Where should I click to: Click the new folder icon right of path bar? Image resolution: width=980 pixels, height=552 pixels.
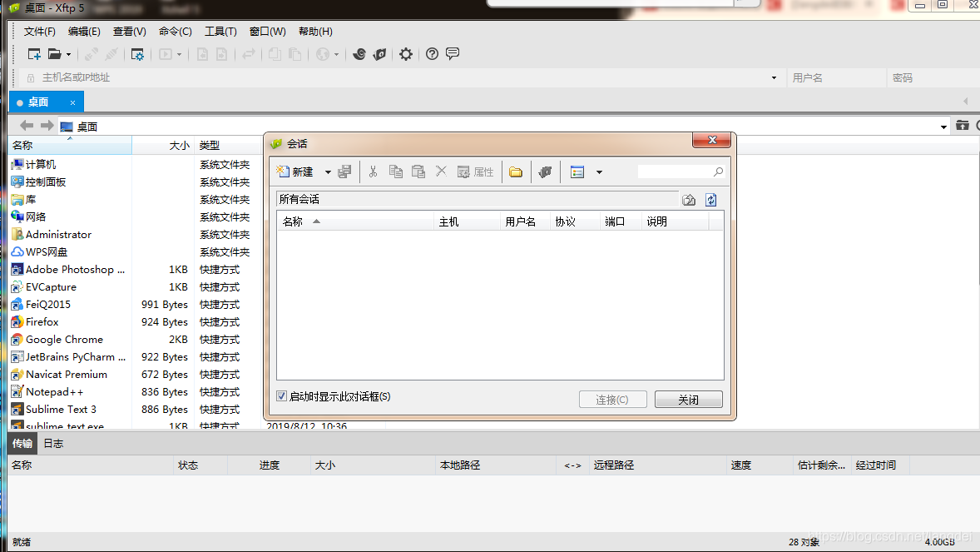click(963, 126)
